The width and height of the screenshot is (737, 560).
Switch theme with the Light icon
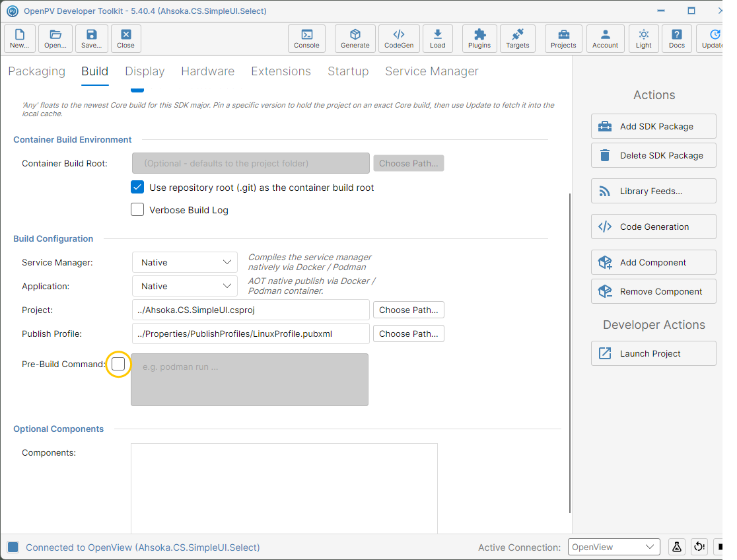coord(643,38)
